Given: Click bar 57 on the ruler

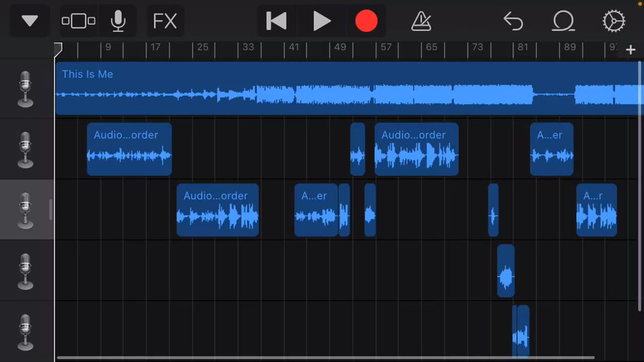Looking at the screenshot, I should pyautogui.click(x=386, y=47).
